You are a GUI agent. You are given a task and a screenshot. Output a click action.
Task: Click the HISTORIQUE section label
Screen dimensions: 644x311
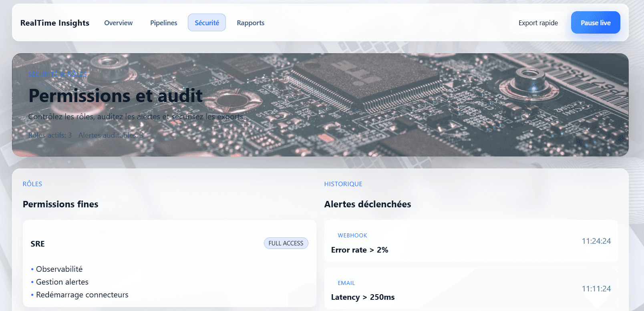[343, 184]
